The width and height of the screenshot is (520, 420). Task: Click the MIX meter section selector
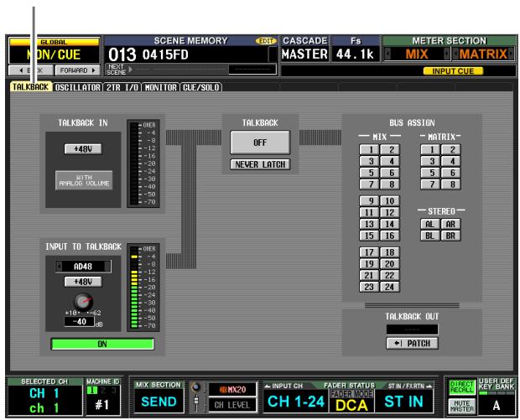pyautogui.click(x=417, y=54)
